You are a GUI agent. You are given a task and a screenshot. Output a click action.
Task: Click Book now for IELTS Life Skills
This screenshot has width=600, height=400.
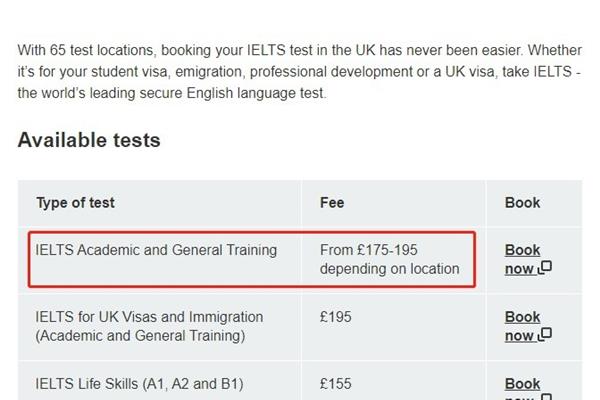[x=528, y=388]
